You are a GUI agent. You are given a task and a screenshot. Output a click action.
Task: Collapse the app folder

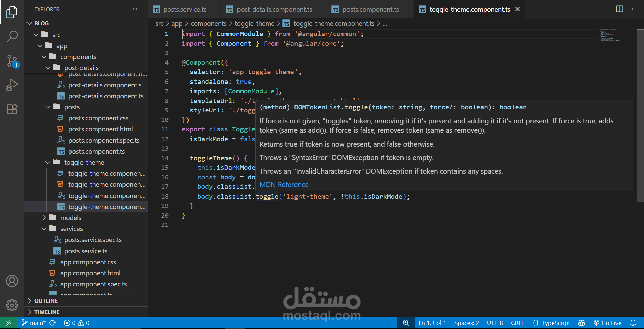40,46
